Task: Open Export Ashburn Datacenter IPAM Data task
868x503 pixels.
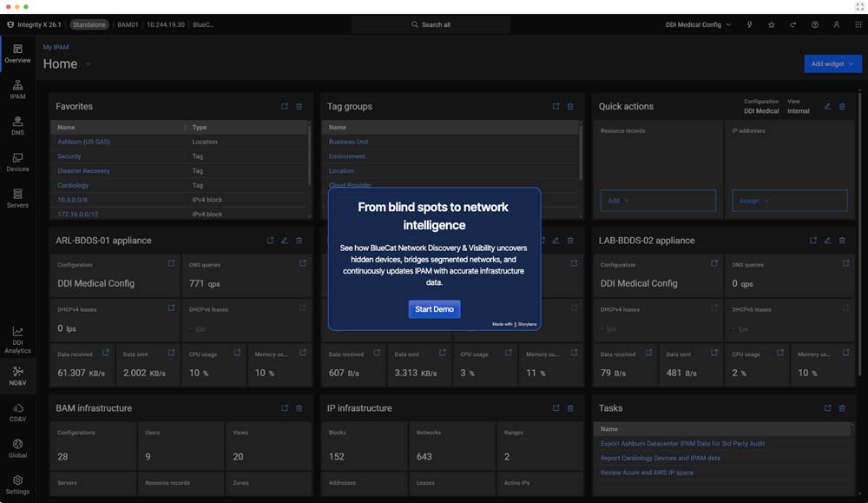Action: [682, 444]
